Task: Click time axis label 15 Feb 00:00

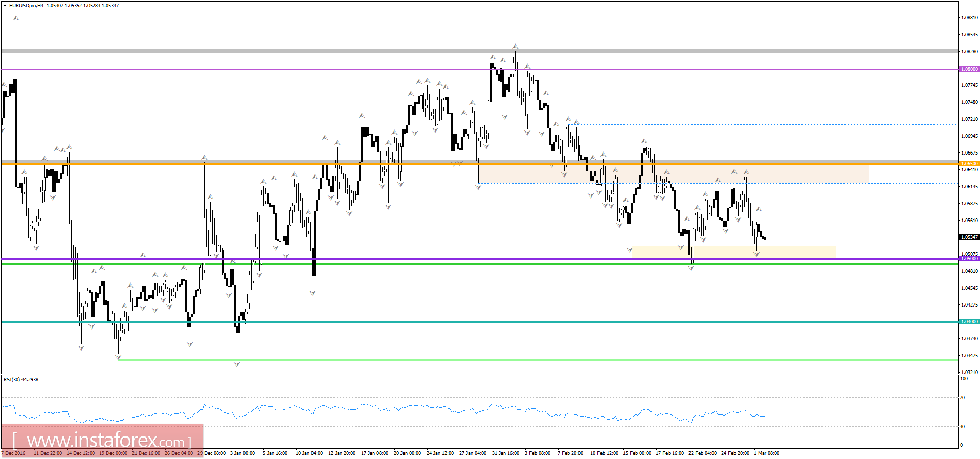Action: (x=637, y=453)
